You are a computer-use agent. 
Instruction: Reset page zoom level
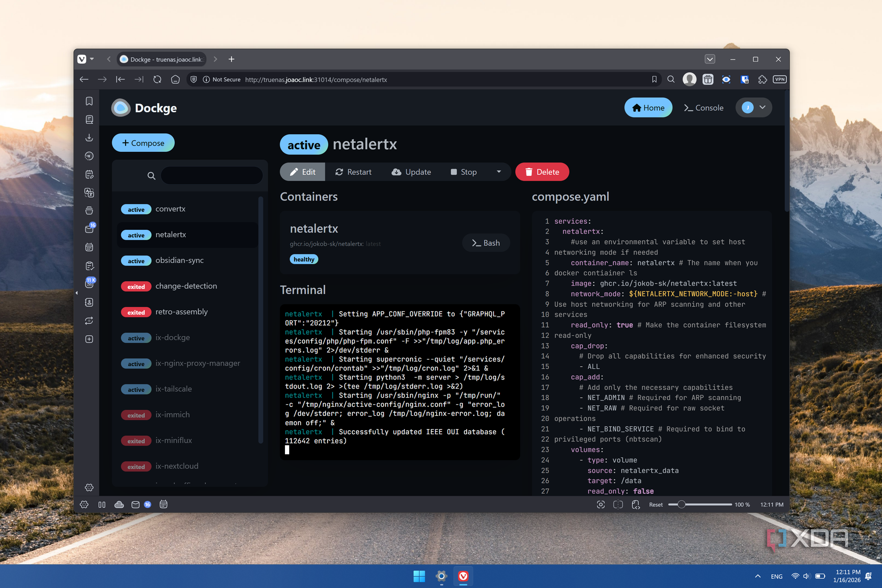click(x=656, y=505)
